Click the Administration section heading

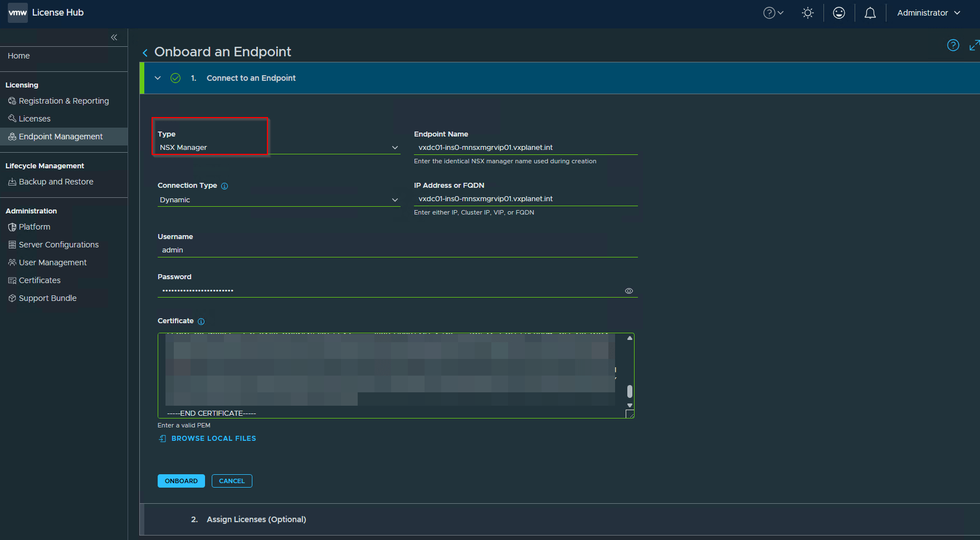[x=31, y=211]
